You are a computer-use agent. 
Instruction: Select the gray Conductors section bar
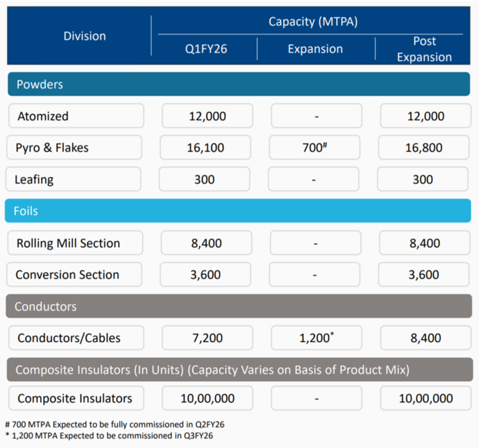tap(239, 307)
